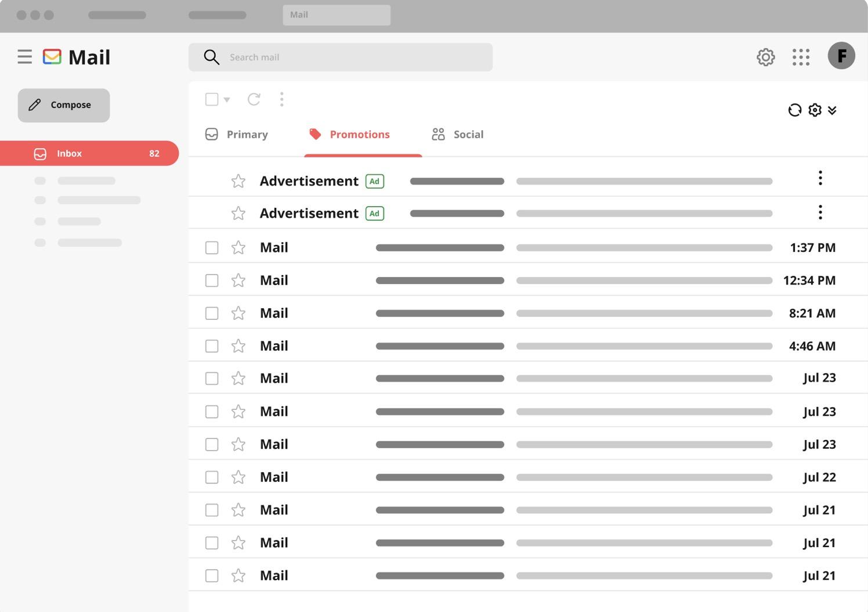868x612 pixels.
Task: Star the 1:37 PM mail
Action: 238,248
